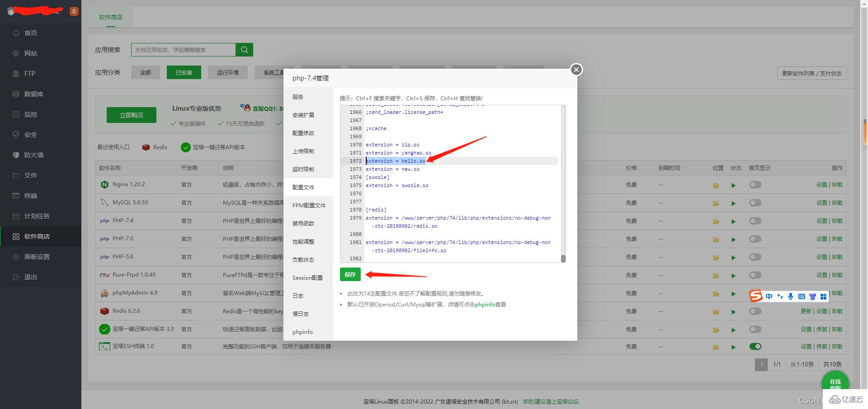Image resolution: width=868 pixels, height=409 pixels.
Task: Click status play icon for PHP-7.4 row
Action: click(734, 221)
